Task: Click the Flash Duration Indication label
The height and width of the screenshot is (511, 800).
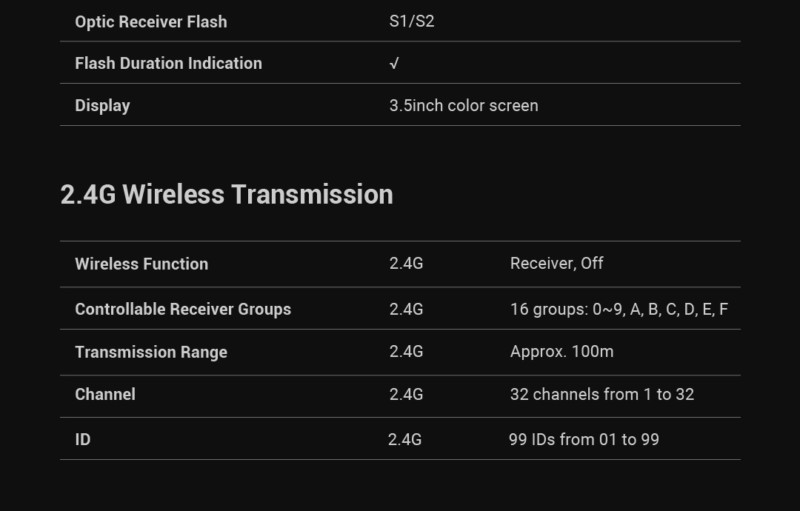Action: (x=168, y=63)
